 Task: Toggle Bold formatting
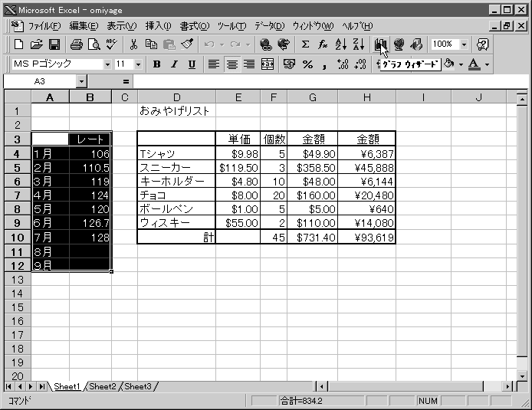(x=157, y=64)
